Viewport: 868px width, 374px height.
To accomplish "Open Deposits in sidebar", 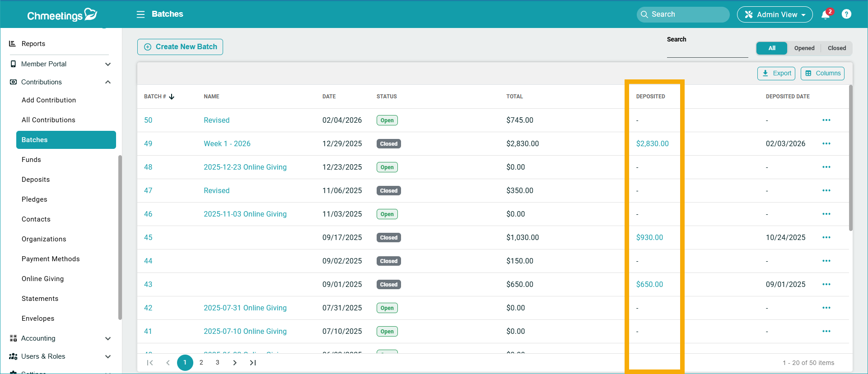I will coord(36,180).
